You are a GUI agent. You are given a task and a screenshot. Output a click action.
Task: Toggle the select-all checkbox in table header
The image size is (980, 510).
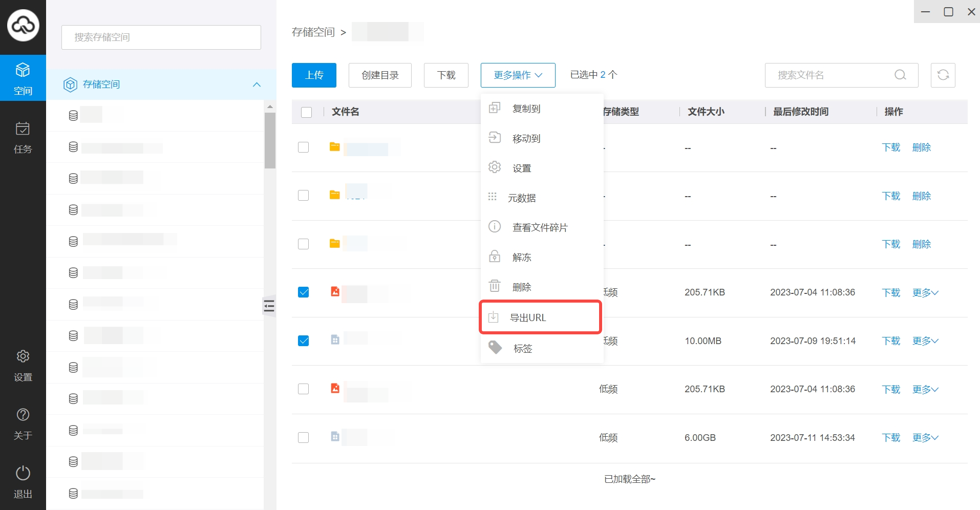pyautogui.click(x=307, y=112)
